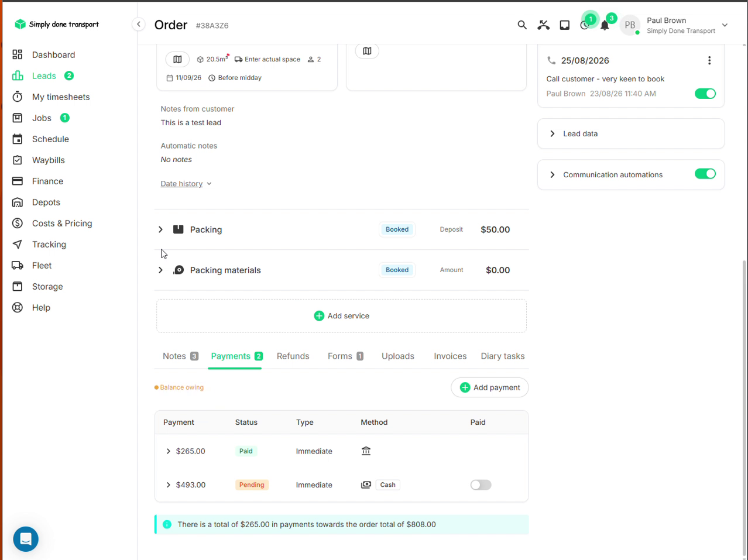Open the three-dot menu on diary task
The width and height of the screenshot is (748, 560).
(709, 60)
